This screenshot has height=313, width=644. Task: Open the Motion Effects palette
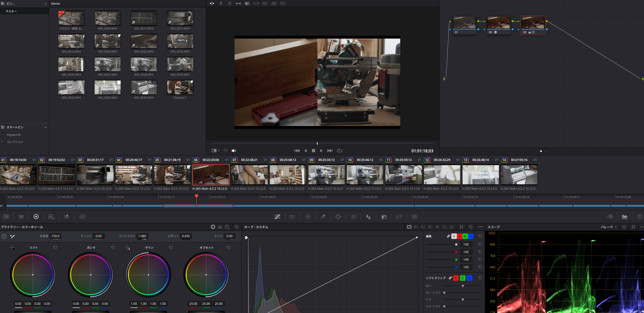click(x=82, y=217)
